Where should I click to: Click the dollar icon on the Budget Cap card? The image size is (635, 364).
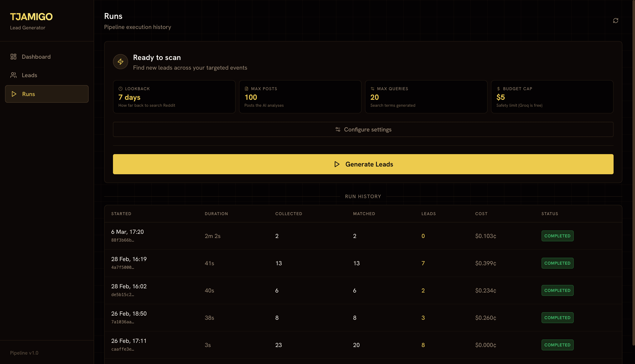[498, 88]
